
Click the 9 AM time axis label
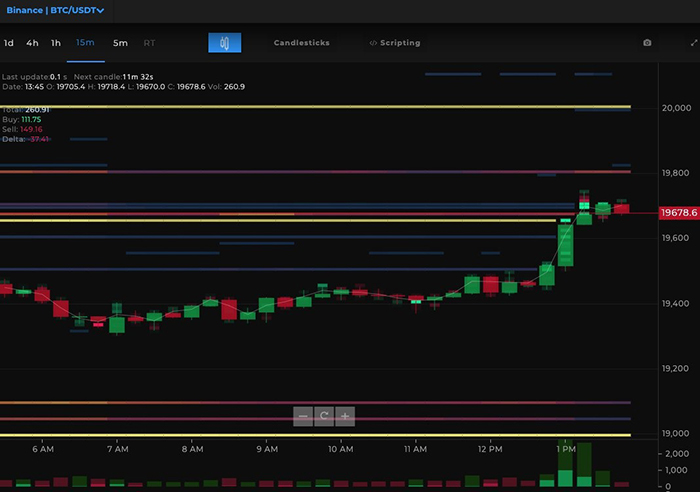coord(266,450)
